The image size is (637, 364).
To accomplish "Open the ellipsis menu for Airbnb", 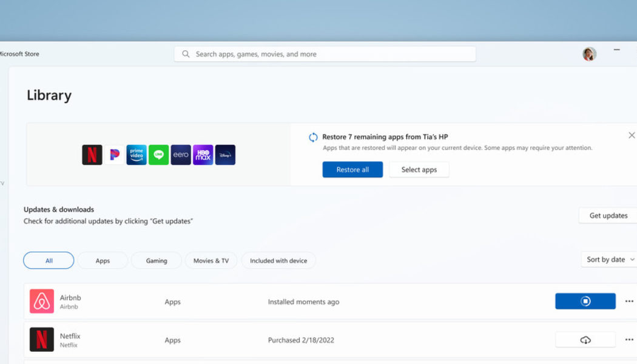I will 629,300.
